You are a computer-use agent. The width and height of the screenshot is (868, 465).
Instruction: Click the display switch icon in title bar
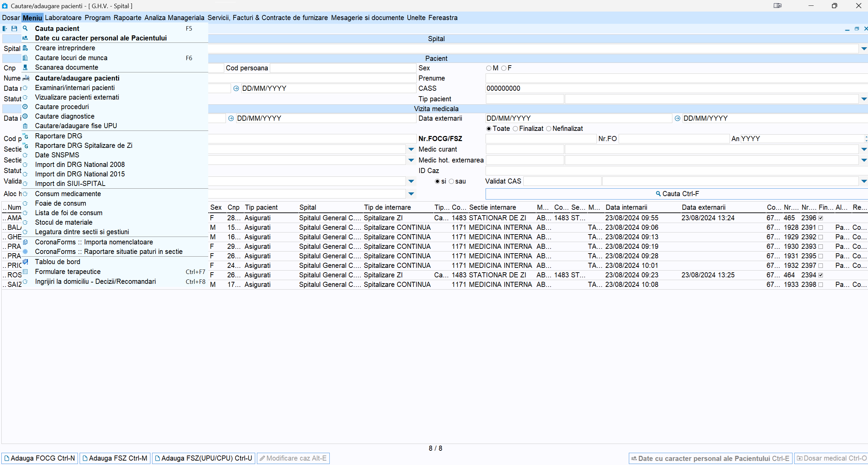click(x=777, y=5)
